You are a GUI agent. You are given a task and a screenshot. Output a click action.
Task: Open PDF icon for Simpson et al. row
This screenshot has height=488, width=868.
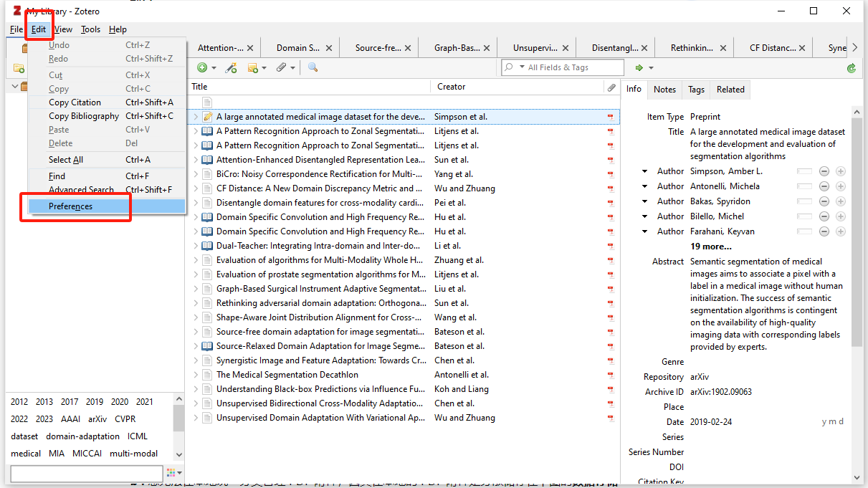pyautogui.click(x=611, y=117)
